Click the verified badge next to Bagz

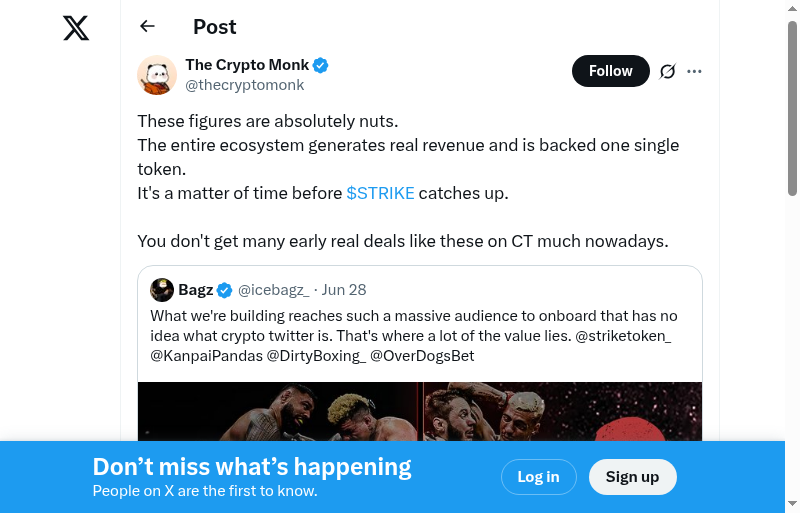tap(225, 290)
